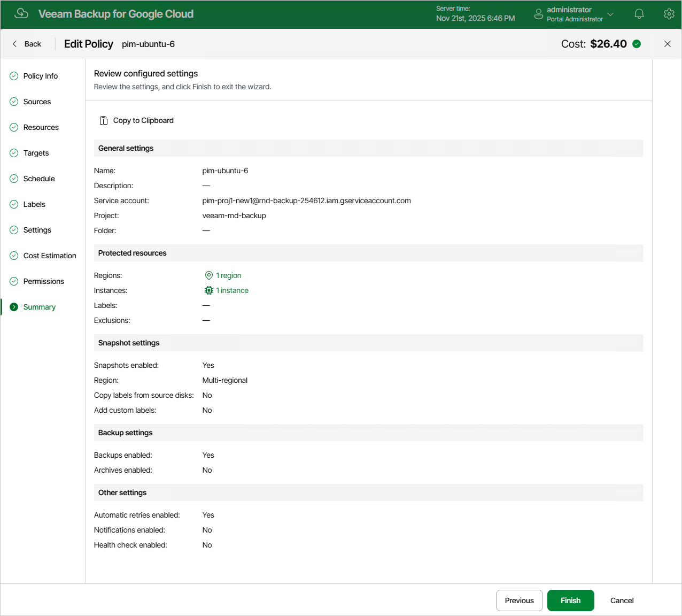Click the Health check enabled label

[130, 545]
